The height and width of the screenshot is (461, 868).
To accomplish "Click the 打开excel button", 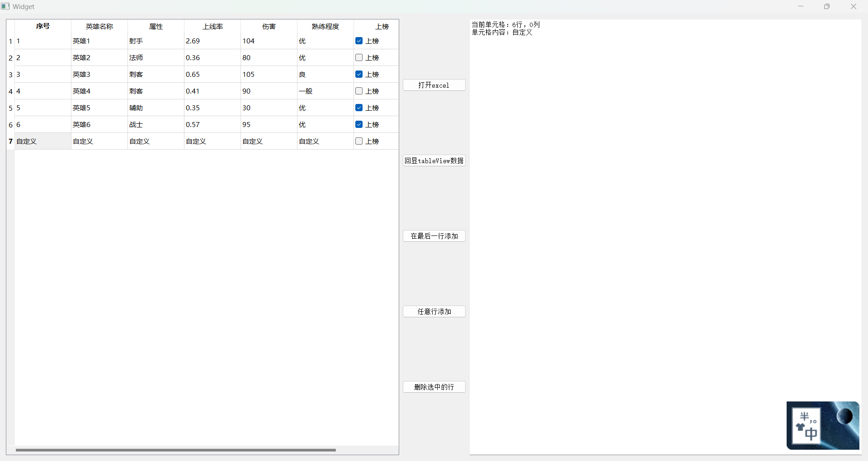I will 434,85.
